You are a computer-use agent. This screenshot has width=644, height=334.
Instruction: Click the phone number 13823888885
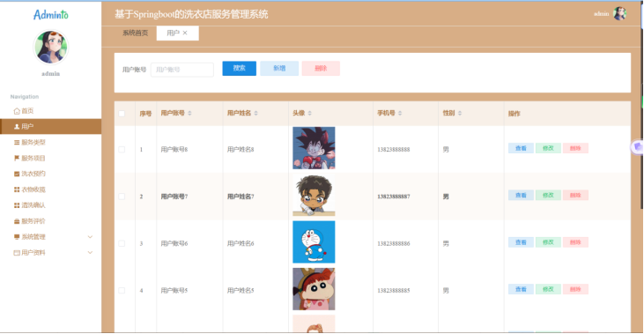[x=394, y=291]
